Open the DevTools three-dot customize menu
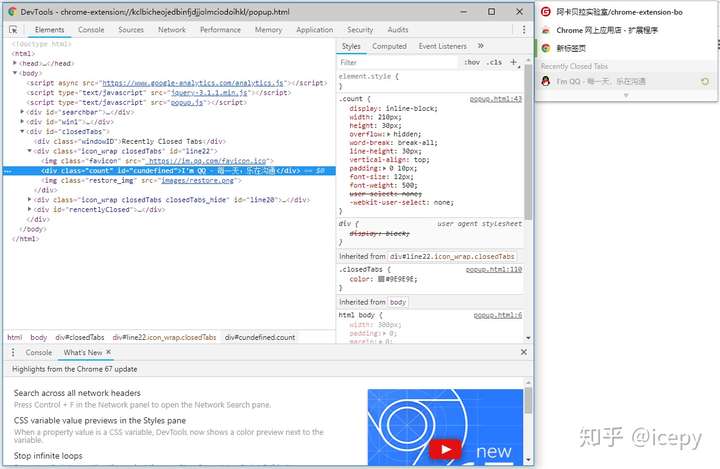Image resolution: width=720 pixels, height=469 pixels. [x=524, y=30]
